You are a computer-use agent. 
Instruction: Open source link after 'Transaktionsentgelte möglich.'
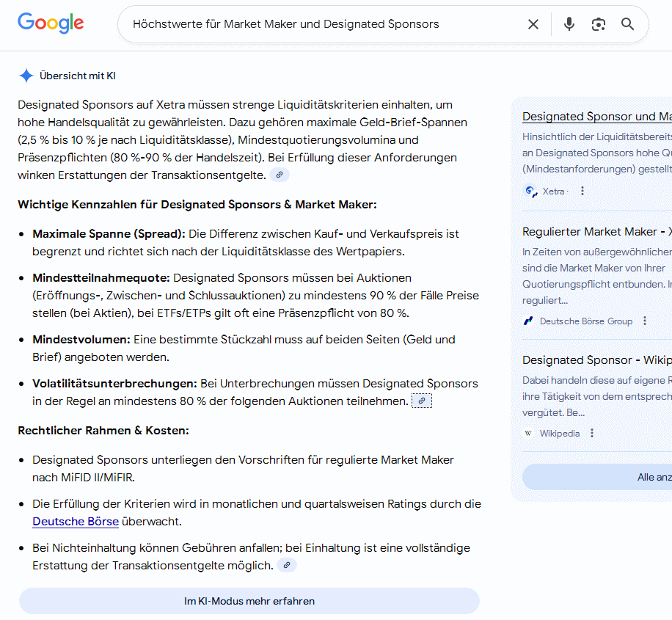(287, 565)
